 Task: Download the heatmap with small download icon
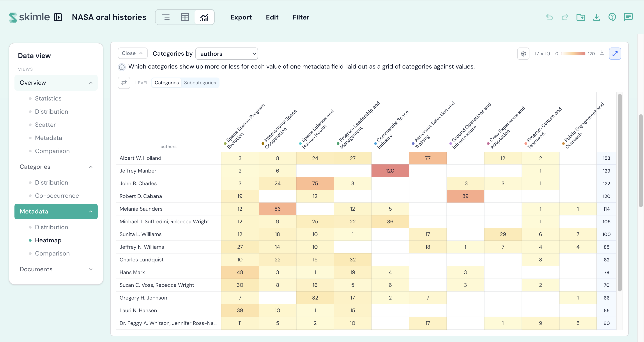click(602, 53)
